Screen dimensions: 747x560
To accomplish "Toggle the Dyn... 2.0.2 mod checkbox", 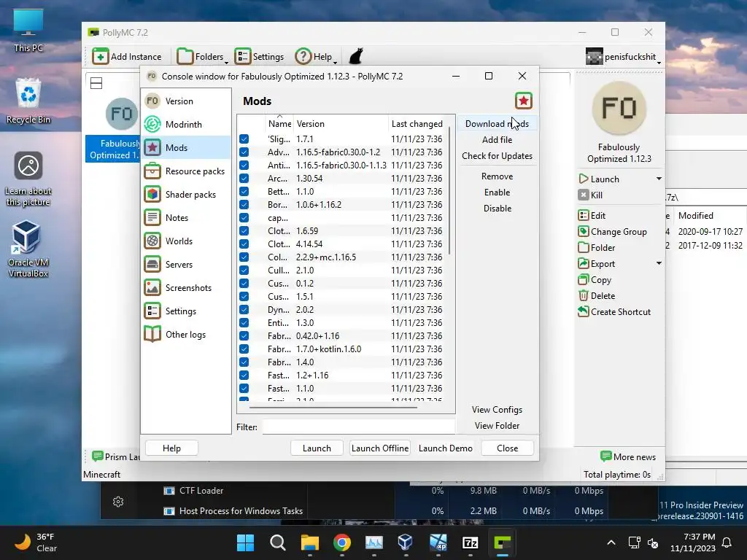I will [244, 309].
